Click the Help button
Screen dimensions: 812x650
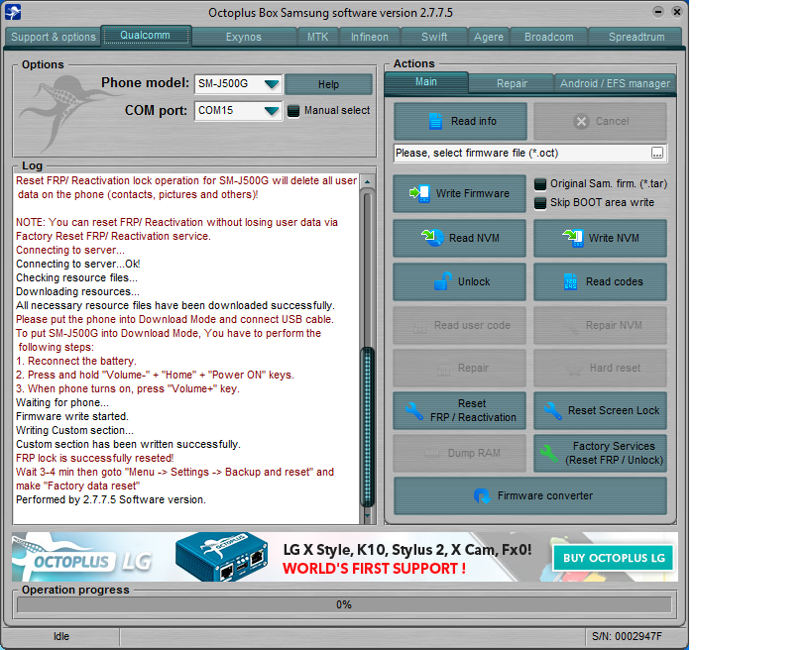(328, 84)
